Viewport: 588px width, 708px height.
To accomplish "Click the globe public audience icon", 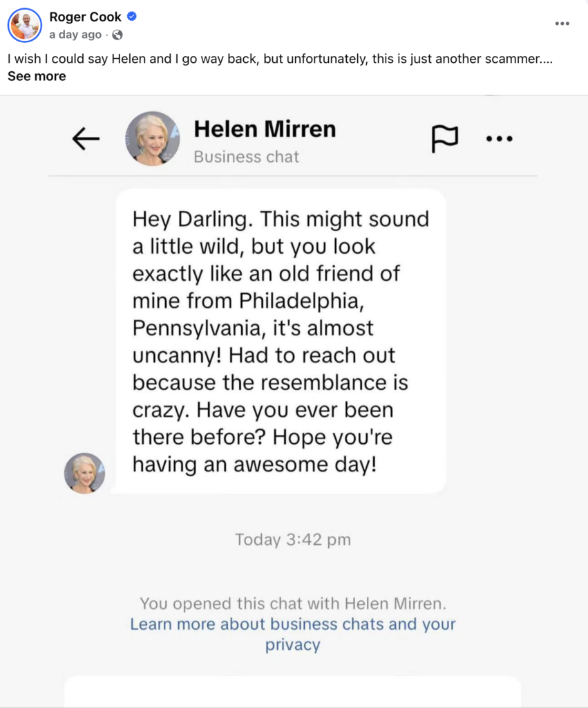I will tap(117, 35).
